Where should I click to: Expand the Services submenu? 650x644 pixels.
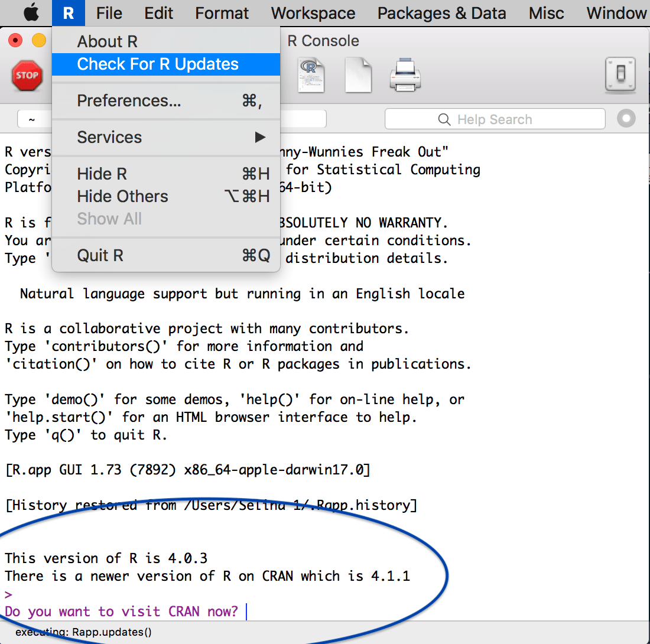tap(109, 137)
